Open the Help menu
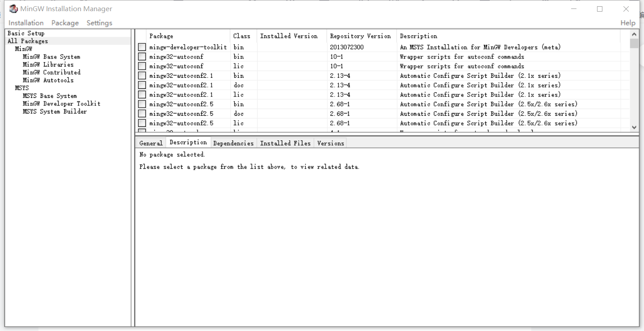644x331 pixels. (627, 22)
